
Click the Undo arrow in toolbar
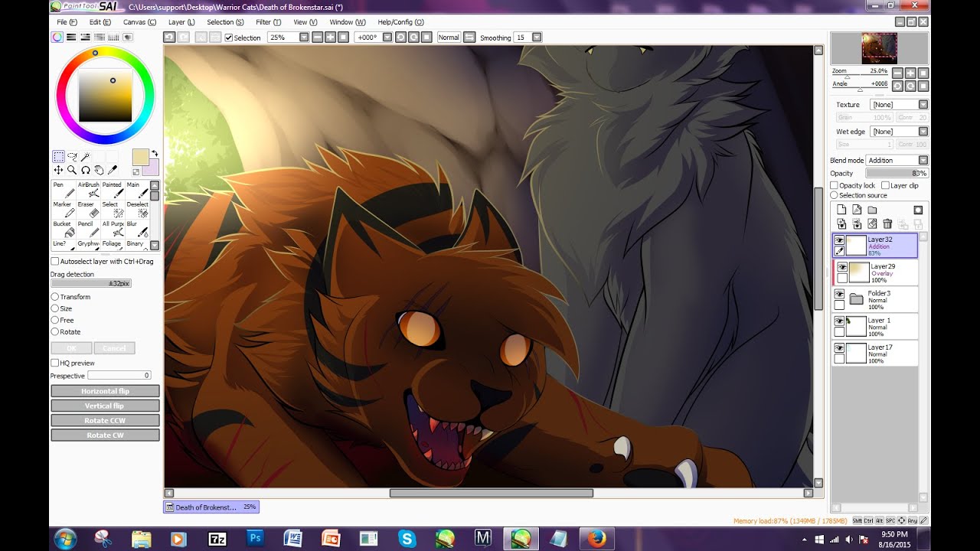(x=170, y=37)
